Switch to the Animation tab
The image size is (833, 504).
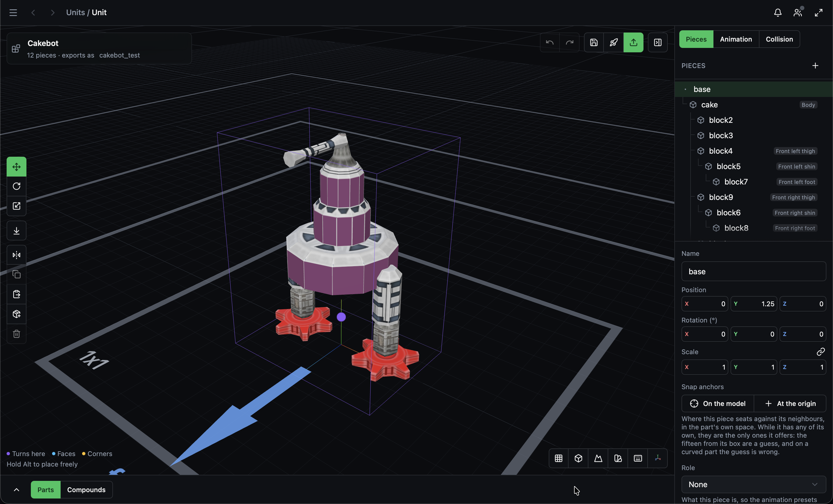pyautogui.click(x=736, y=39)
